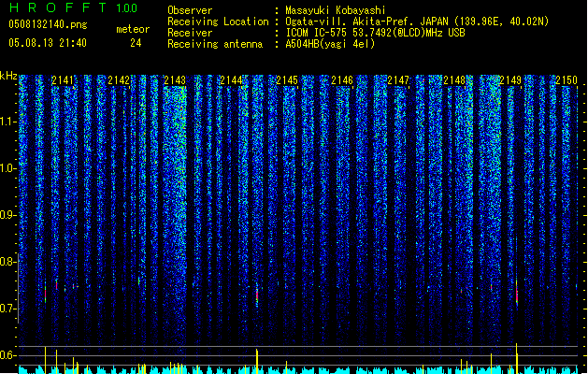Click the 1.1 frequency axis label
Viewport: 588px width, 374px height.
(7, 122)
